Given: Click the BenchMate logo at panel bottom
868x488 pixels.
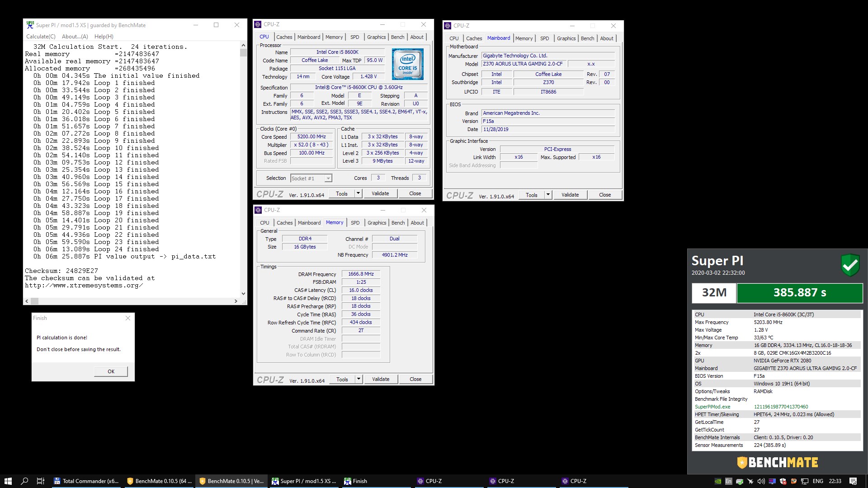Looking at the screenshot, I should click(778, 462).
